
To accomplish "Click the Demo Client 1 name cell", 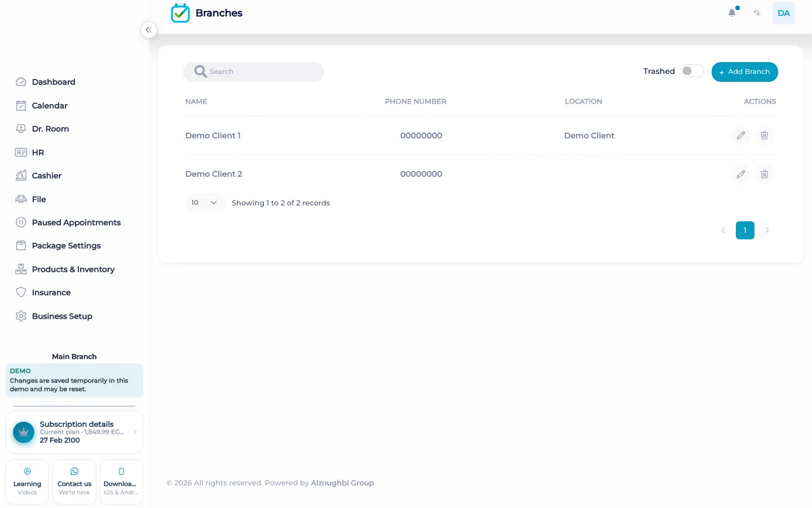I will pyautogui.click(x=213, y=135).
